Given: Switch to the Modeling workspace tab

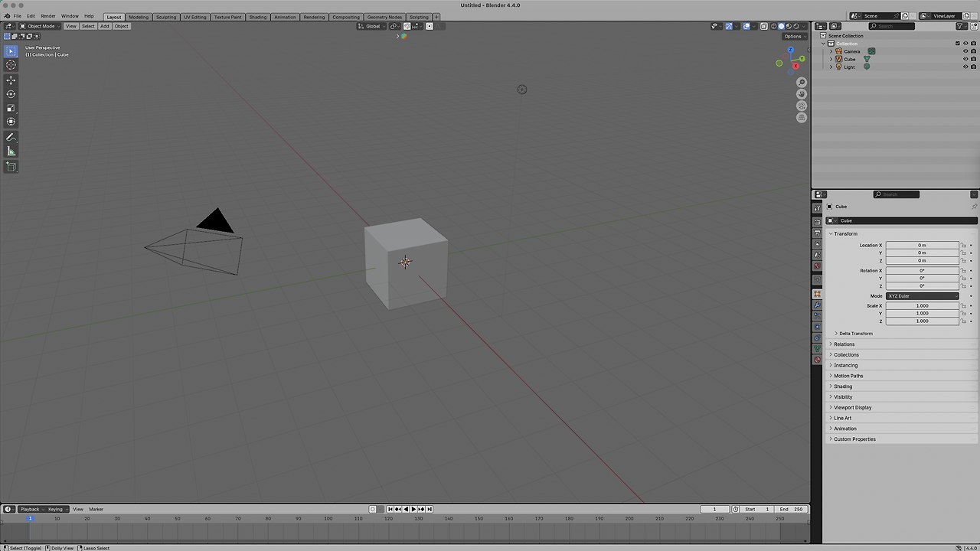Looking at the screenshot, I should tap(139, 17).
